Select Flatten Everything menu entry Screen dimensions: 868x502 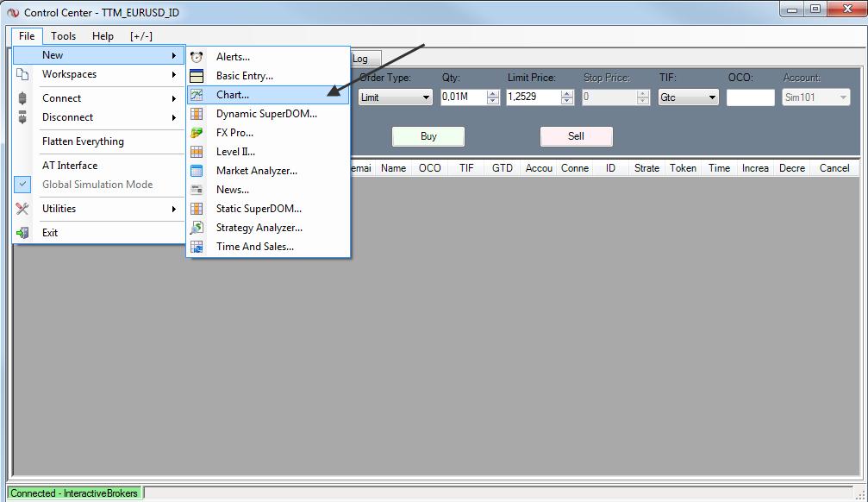coord(83,141)
